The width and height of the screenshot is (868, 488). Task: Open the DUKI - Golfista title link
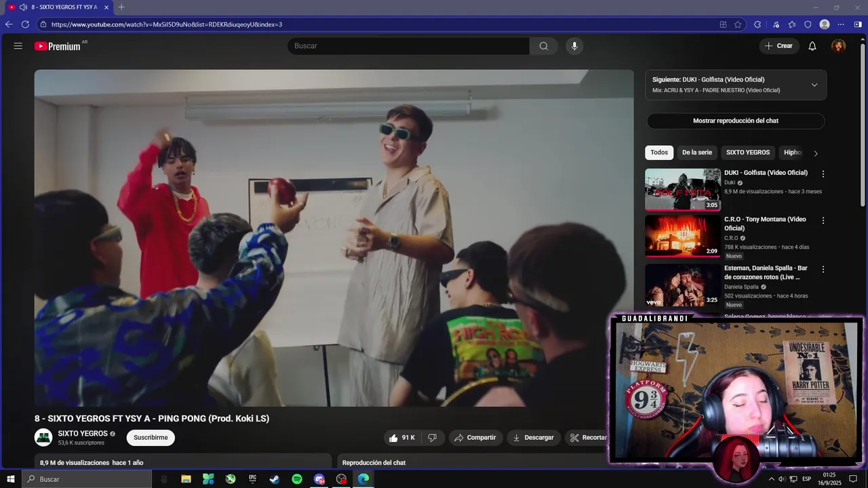766,173
